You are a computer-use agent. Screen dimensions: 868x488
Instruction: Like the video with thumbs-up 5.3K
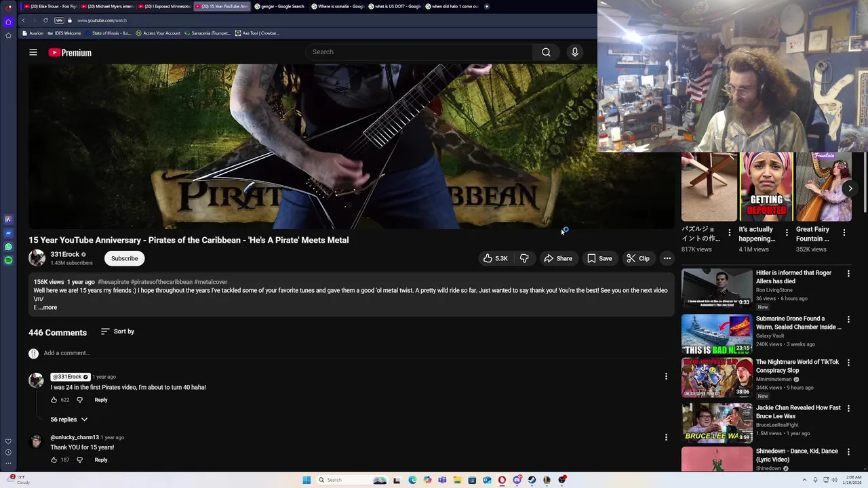pos(495,258)
